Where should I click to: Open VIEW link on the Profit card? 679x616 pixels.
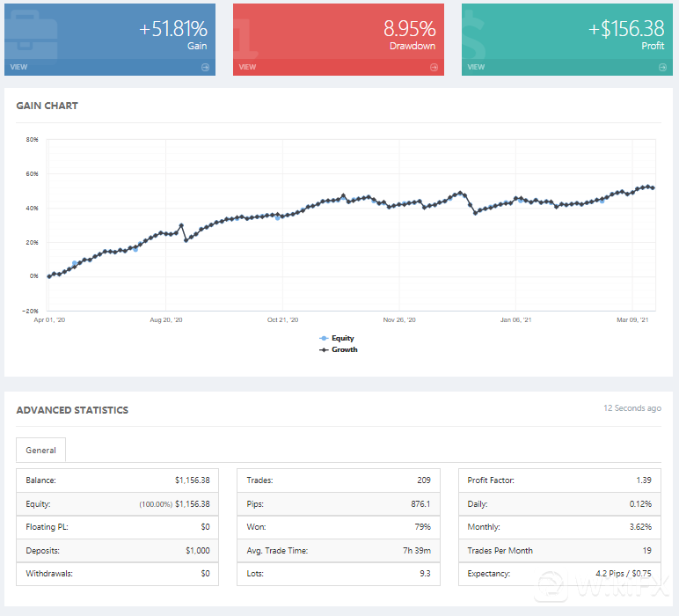point(476,67)
